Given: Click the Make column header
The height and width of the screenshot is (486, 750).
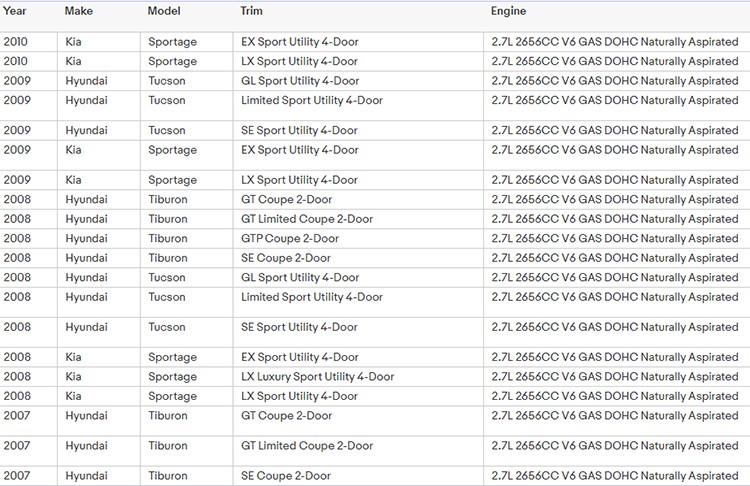Looking at the screenshot, I should tap(78, 11).
